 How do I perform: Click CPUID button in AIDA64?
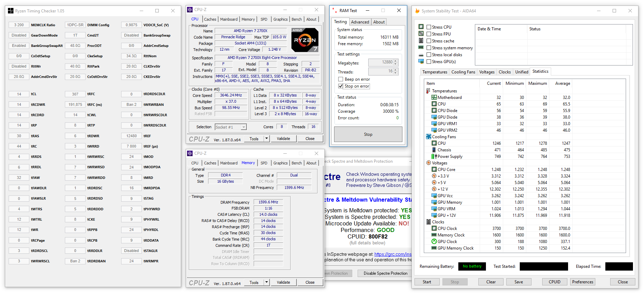click(555, 282)
